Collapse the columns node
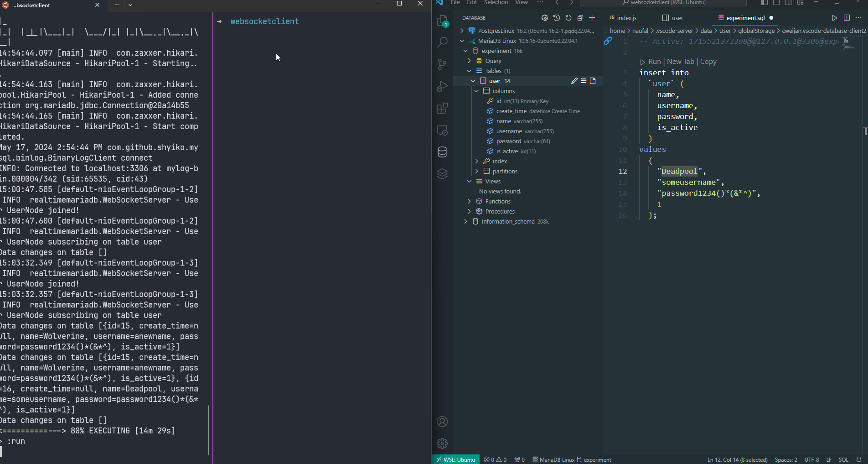Viewport: 868px width, 464px height. pos(476,91)
